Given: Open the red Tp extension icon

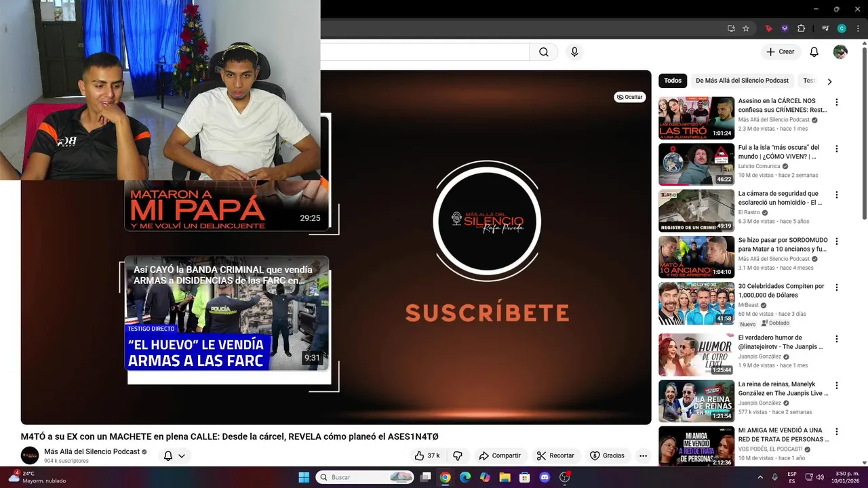Looking at the screenshot, I should click(768, 28).
